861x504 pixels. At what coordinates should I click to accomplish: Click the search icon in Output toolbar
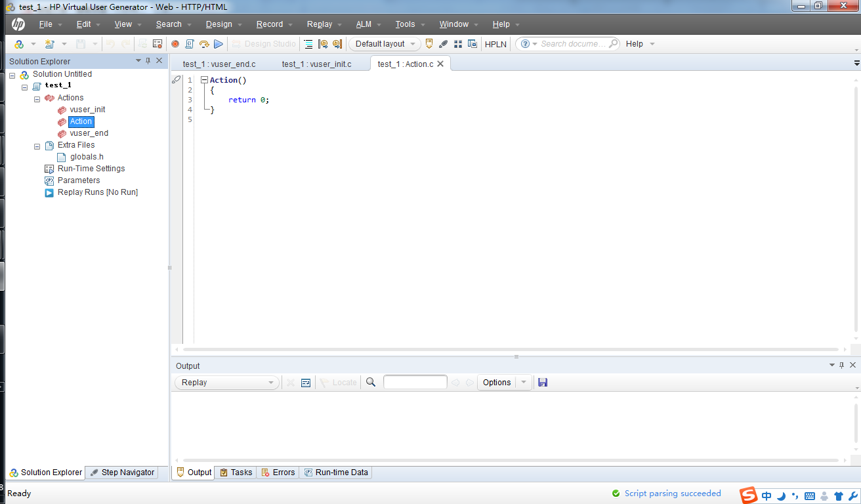tap(371, 382)
